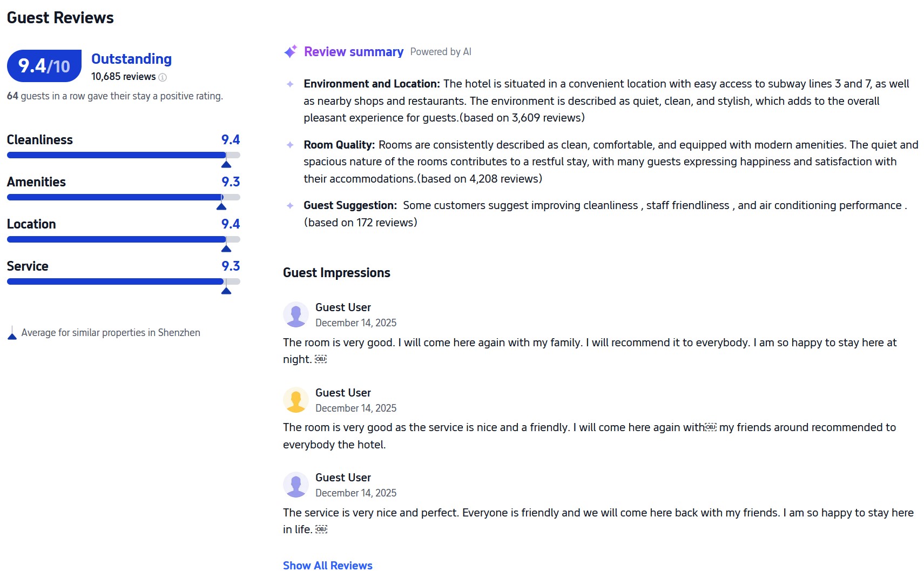This screenshot has width=924, height=584.
Task: Click the Cleanliness rating bar
Action: click(123, 155)
